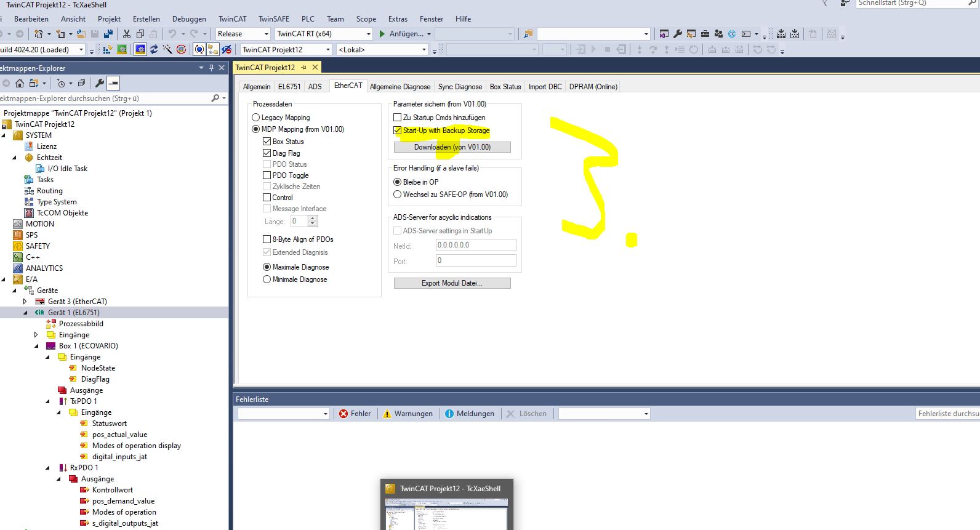
Task: Click the Fehlerliste durchsuchen search field
Action: [948, 414]
